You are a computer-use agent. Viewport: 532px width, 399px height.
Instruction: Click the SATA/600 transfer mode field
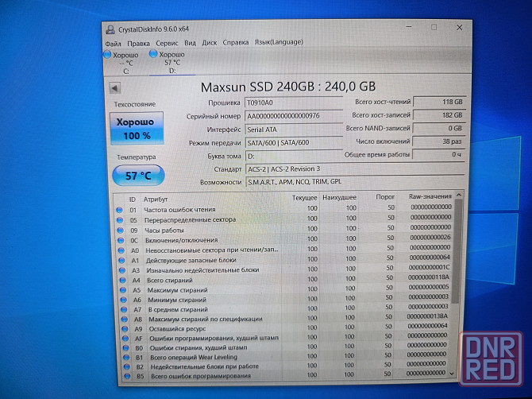click(x=294, y=142)
